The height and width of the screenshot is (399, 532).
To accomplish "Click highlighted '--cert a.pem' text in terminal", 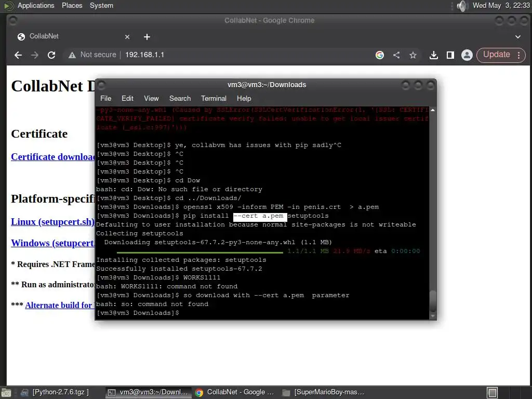I will [x=260, y=216].
